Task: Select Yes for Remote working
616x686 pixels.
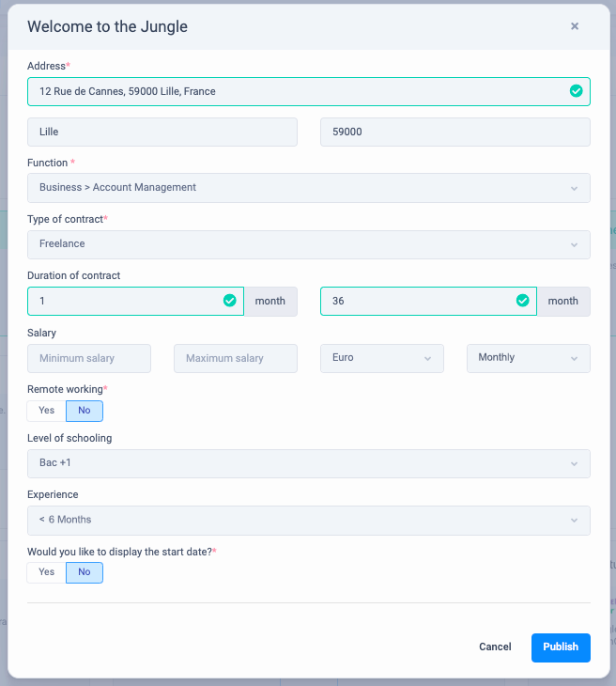Action: coord(47,411)
